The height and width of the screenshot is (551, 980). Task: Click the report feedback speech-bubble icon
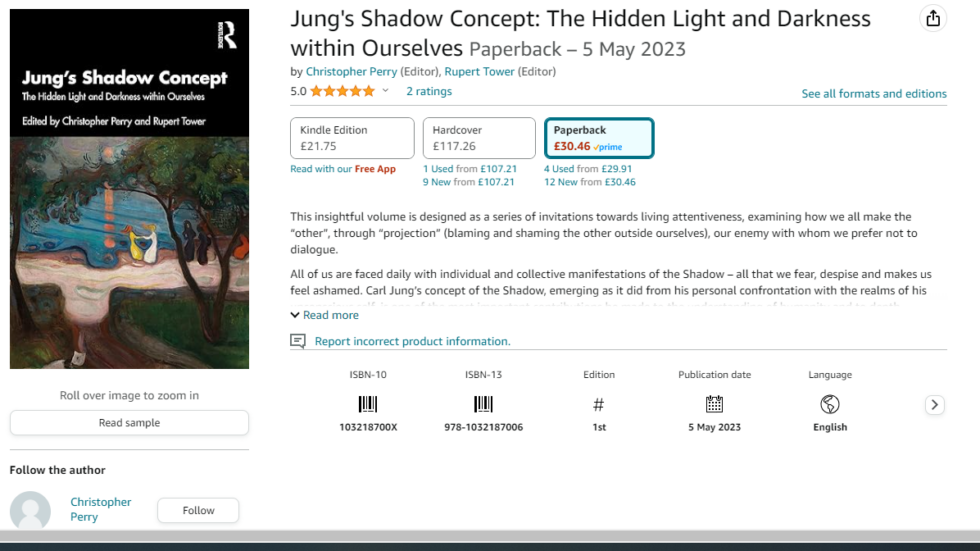coord(298,341)
